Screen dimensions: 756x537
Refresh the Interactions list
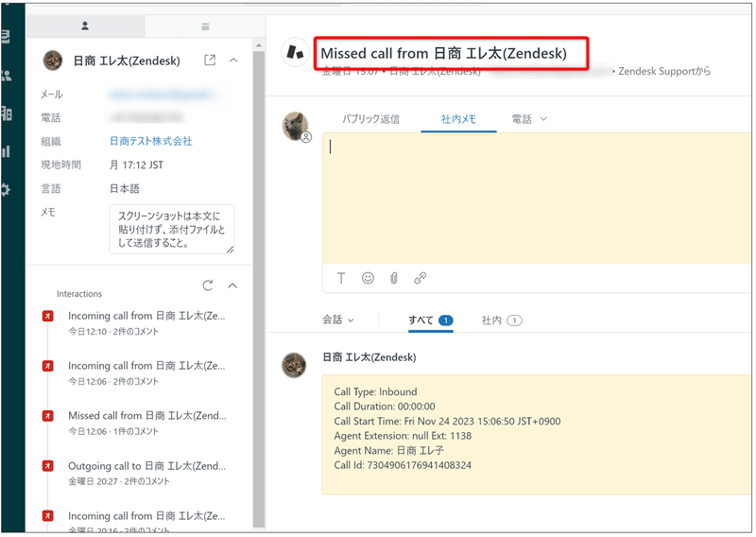(208, 286)
